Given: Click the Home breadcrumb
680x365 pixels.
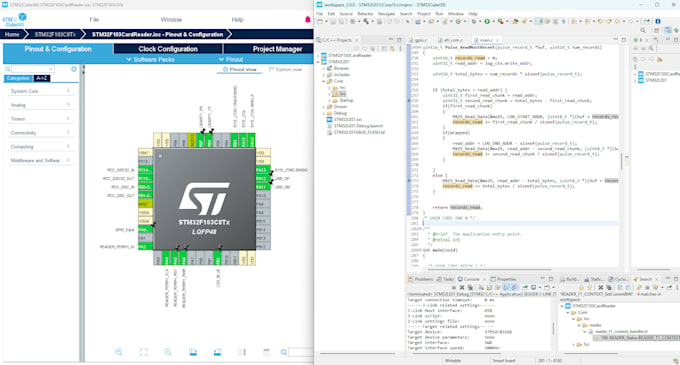Looking at the screenshot, I should pyautogui.click(x=12, y=34).
